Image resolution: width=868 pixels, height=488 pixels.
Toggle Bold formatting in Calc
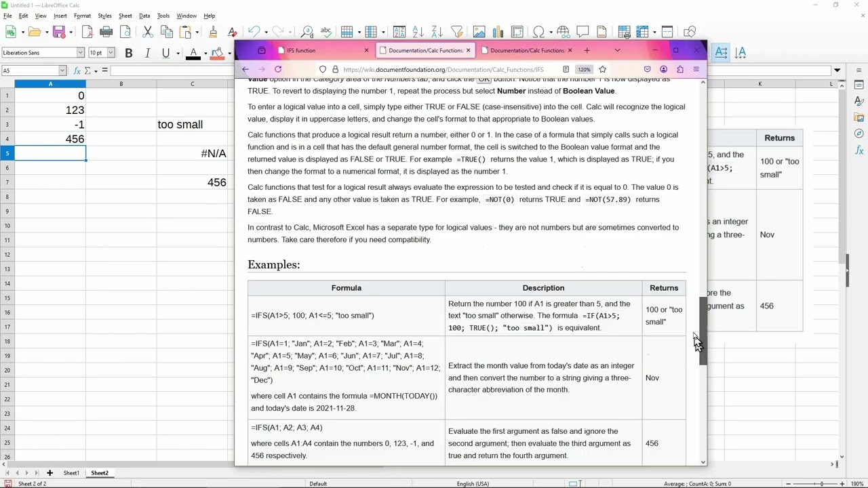pos(128,53)
